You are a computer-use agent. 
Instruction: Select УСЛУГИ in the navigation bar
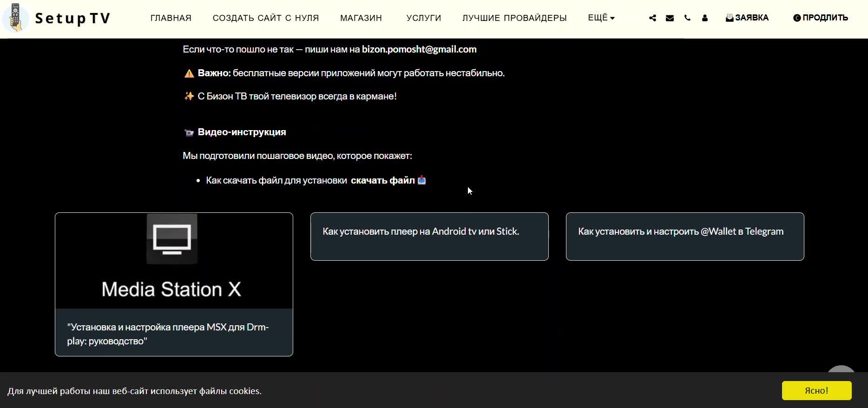pos(424,18)
